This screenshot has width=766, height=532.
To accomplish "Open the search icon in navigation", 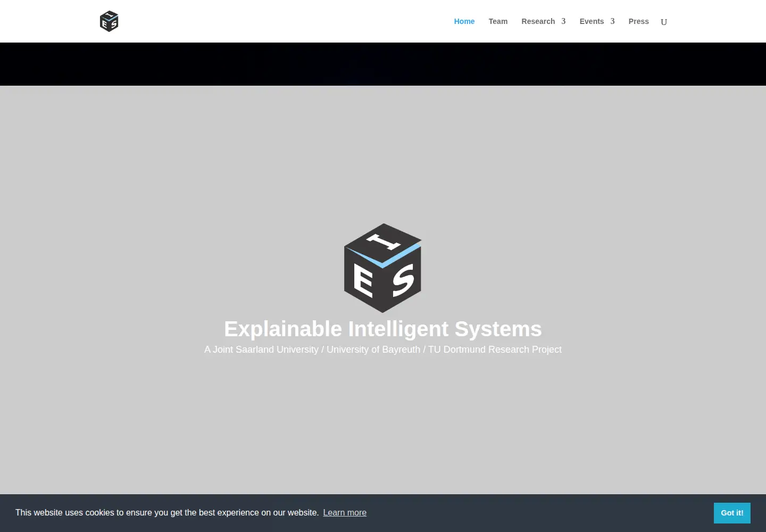I will pyautogui.click(x=664, y=22).
